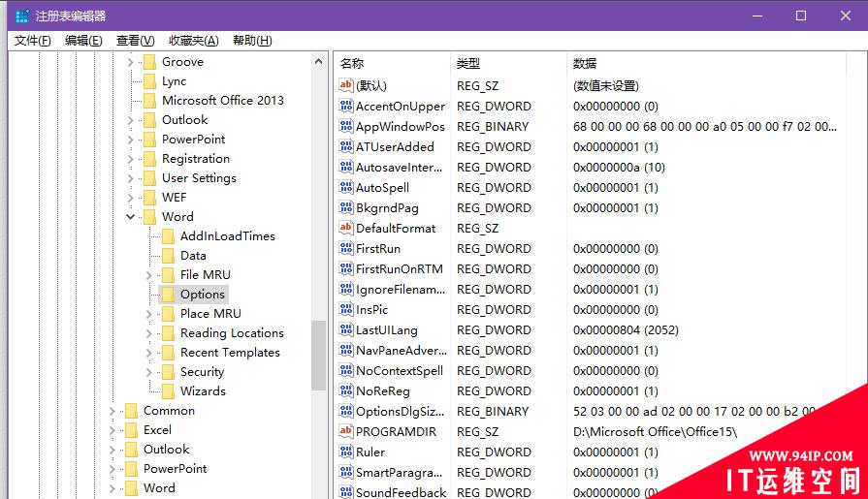
Task: Expand the Reading Locations key
Action: 149,333
